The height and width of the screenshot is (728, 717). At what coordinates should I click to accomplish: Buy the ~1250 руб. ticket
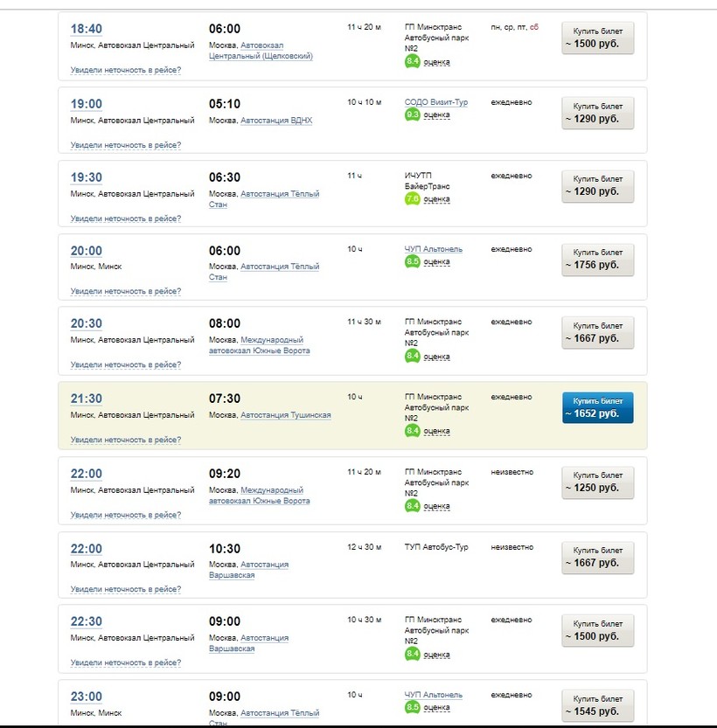(x=597, y=482)
